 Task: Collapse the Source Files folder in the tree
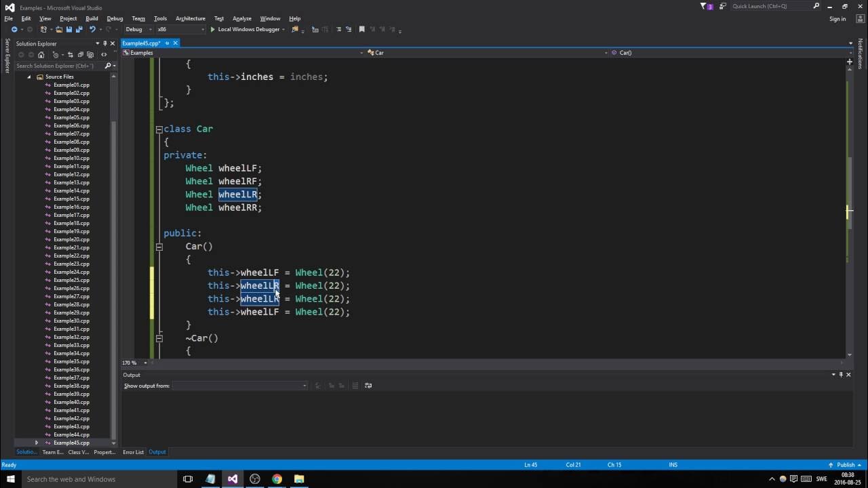(29, 77)
